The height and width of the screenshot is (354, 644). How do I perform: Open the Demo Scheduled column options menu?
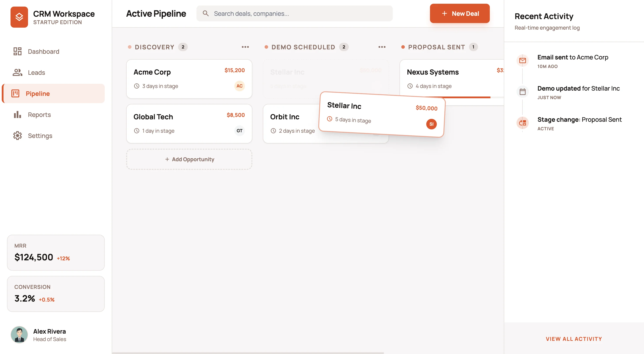tap(382, 47)
